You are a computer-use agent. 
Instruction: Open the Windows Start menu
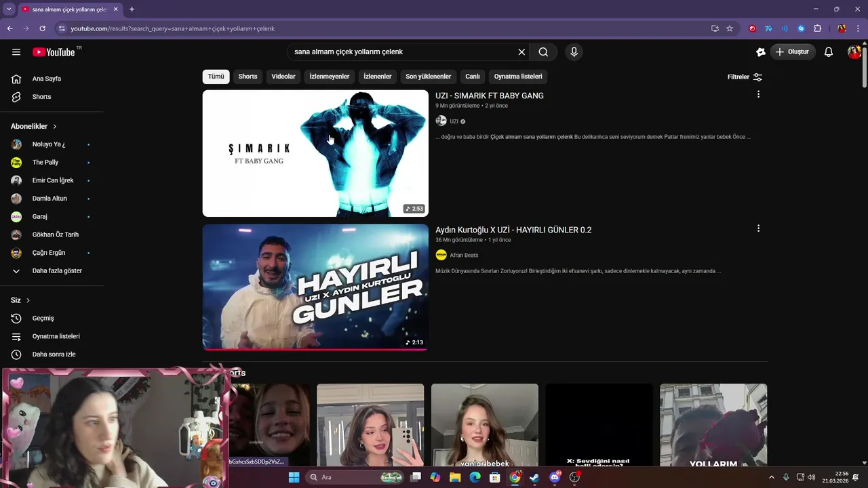coord(294,477)
